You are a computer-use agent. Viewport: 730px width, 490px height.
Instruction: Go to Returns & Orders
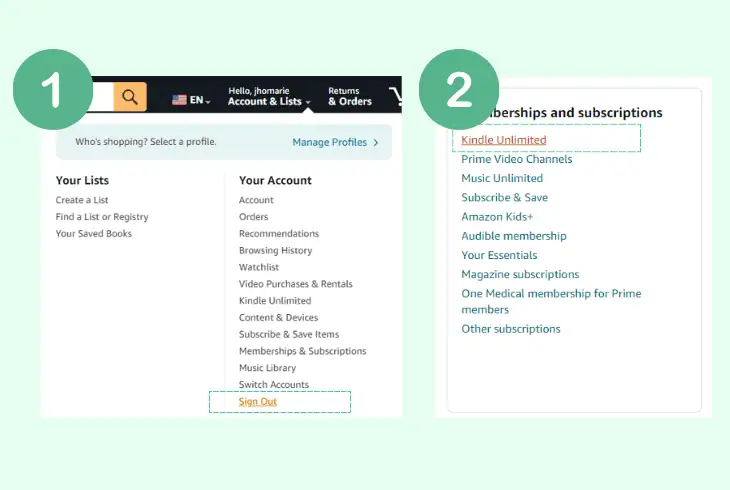pos(350,96)
